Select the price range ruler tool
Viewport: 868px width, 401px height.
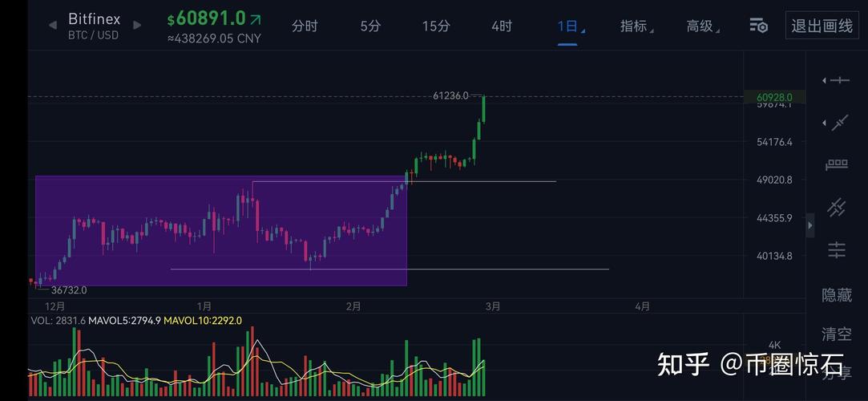(837, 165)
